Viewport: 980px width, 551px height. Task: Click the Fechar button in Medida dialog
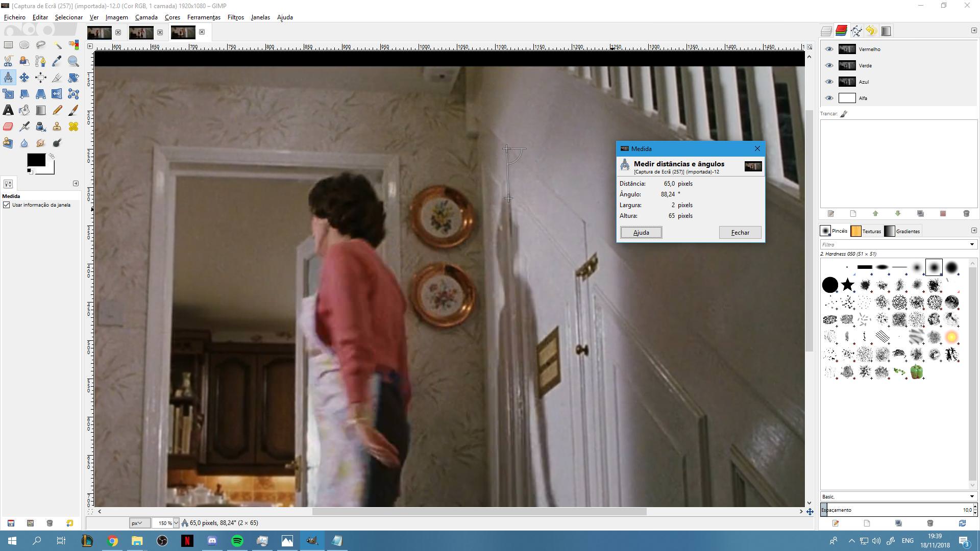(x=740, y=233)
